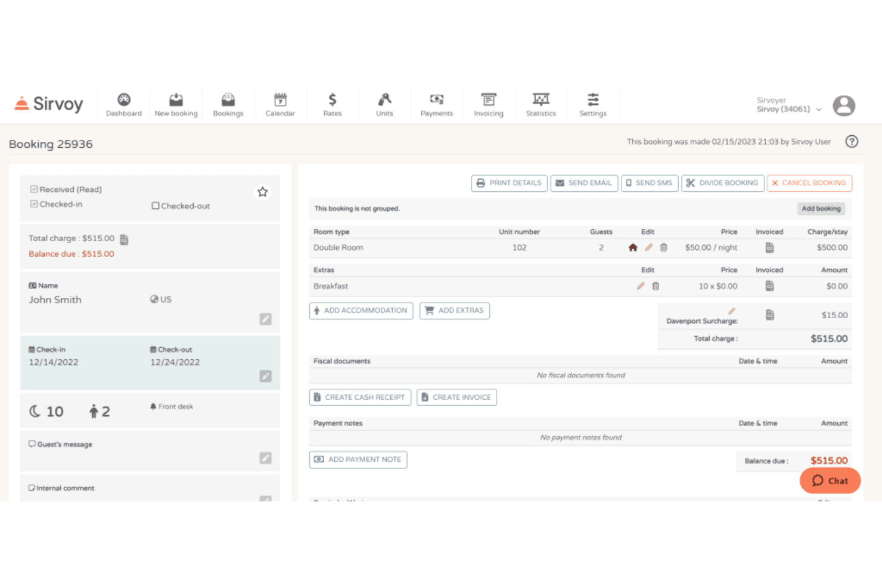The width and height of the screenshot is (882, 588).
Task: Cancel the booking
Action: coord(809,183)
